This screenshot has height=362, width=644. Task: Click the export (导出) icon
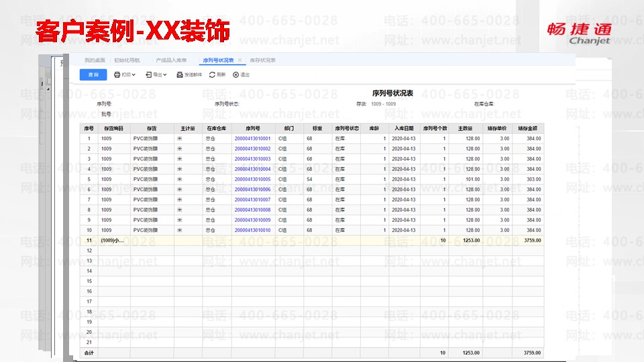(x=148, y=75)
